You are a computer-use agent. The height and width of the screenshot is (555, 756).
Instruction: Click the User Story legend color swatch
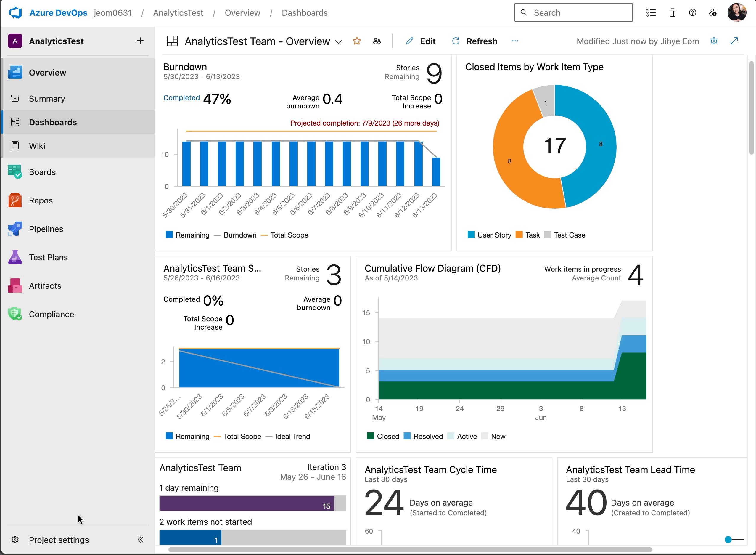[470, 235]
